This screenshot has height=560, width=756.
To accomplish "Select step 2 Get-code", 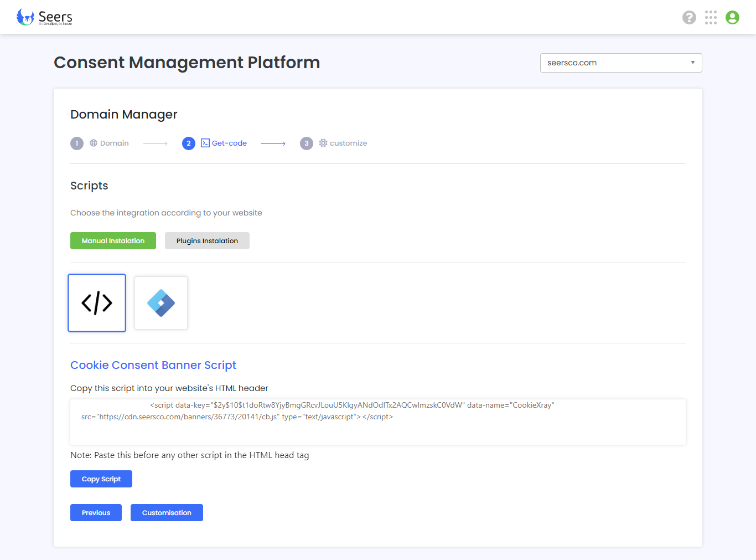I will [x=215, y=143].
